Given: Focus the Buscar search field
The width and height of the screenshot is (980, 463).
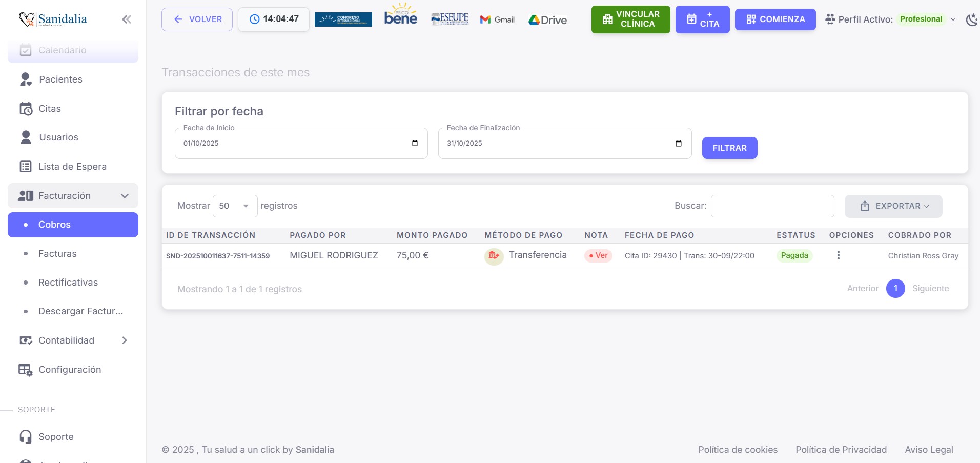Looking at the screenshot, I should click(772, 206).
